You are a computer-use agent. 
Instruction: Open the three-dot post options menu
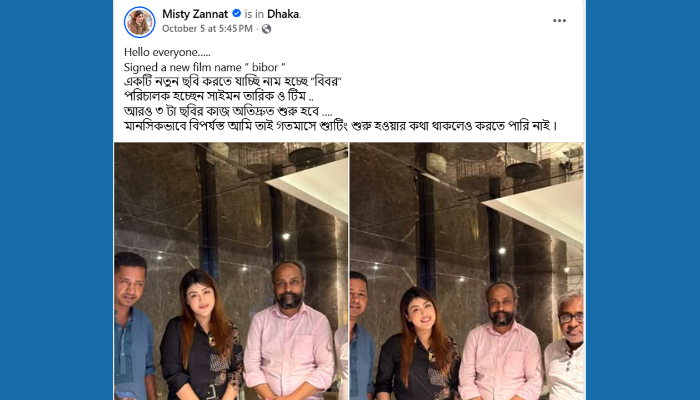[x=559, y=21]
